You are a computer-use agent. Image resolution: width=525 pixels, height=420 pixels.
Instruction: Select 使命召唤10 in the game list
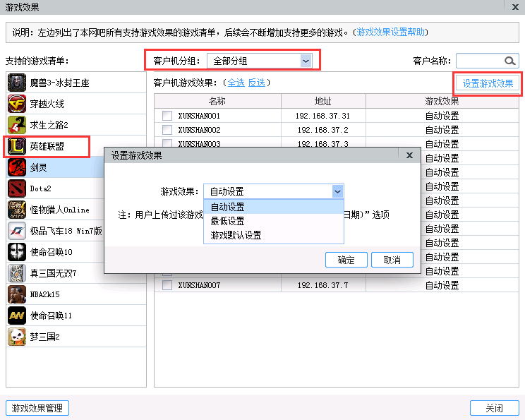pyautogui.click(x=55, y=252)
